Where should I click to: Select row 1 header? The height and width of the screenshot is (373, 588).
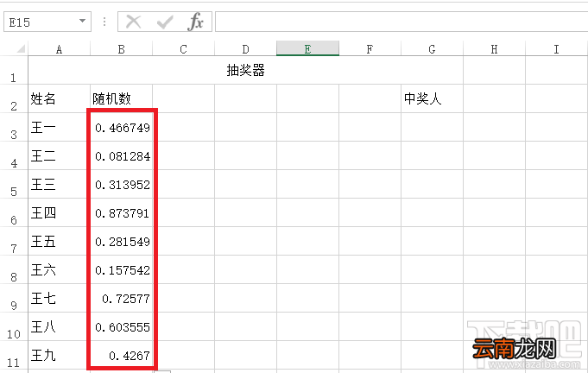(14, 70)
